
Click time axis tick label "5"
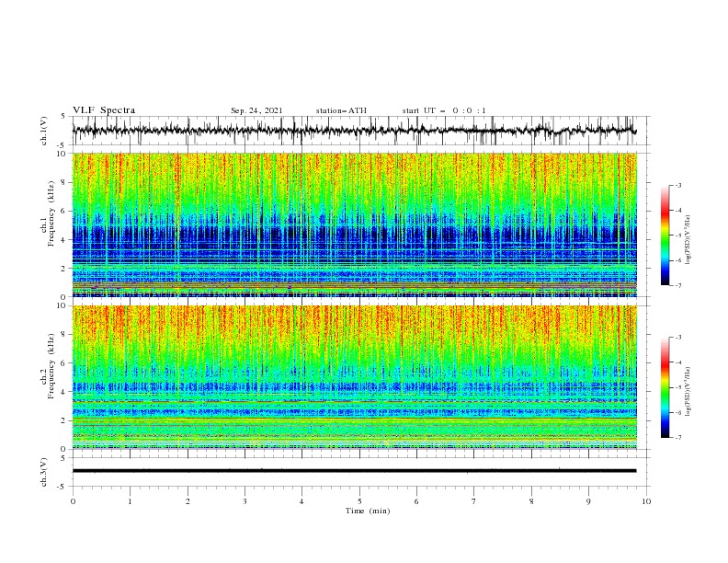(359, 501)
